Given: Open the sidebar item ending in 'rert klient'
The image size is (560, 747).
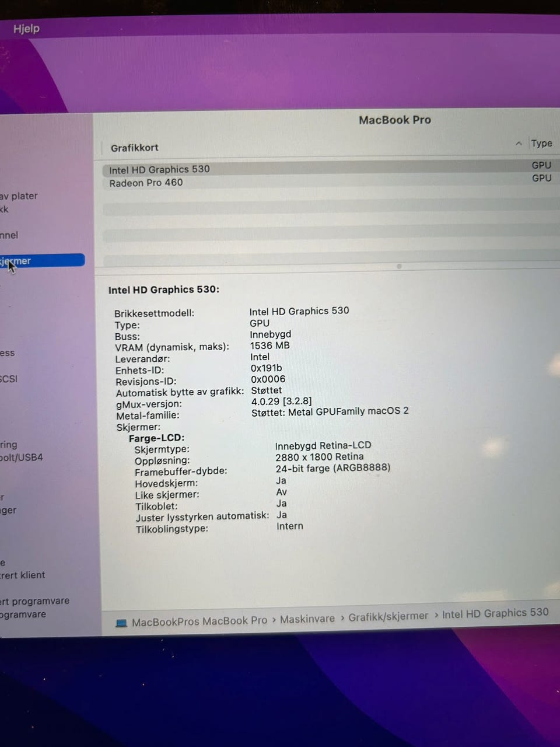Looking at the screenshot, I should tap(23, 575).
